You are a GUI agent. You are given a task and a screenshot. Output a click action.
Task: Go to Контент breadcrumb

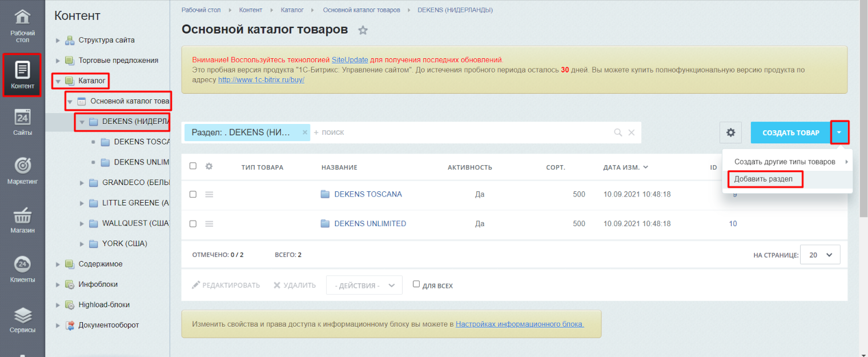(251, 10)
